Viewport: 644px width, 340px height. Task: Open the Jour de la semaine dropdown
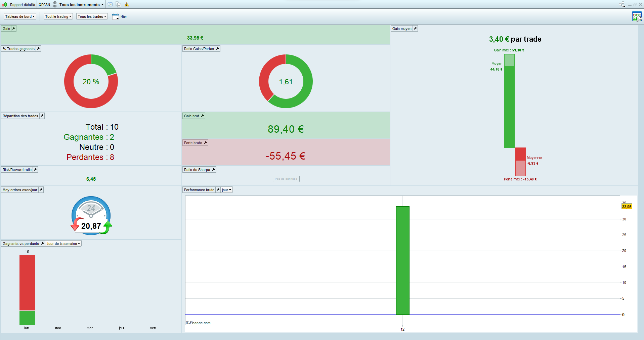pos(63,244)
